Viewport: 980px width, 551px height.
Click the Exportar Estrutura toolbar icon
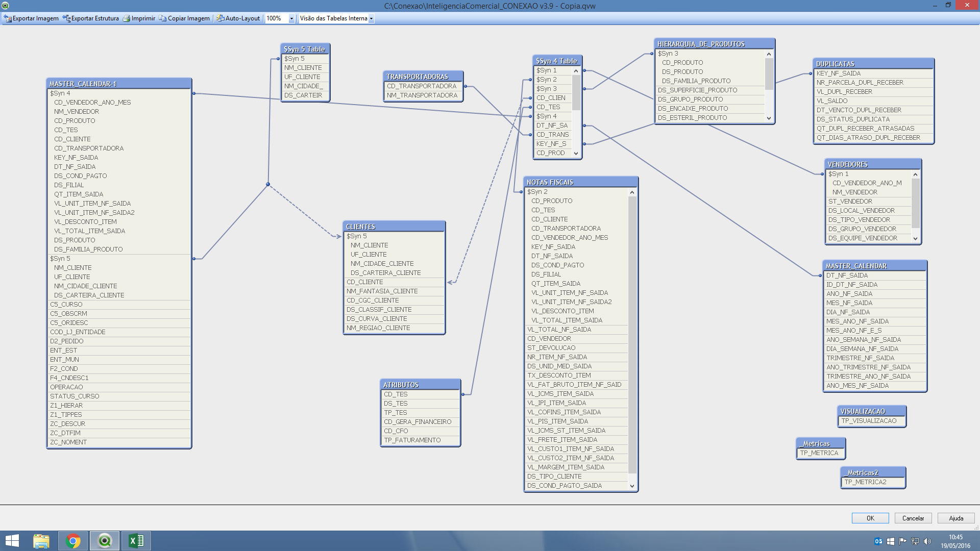[x=66, y=18]
